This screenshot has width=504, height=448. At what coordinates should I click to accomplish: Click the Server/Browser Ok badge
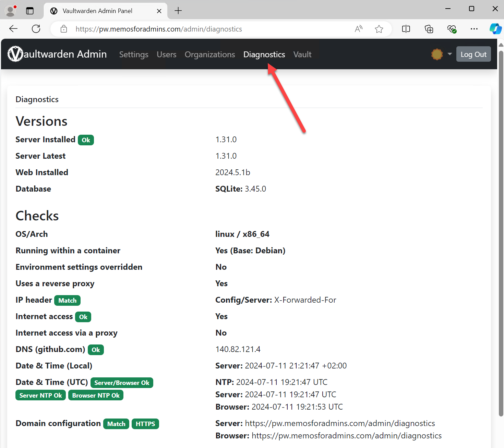122,383
